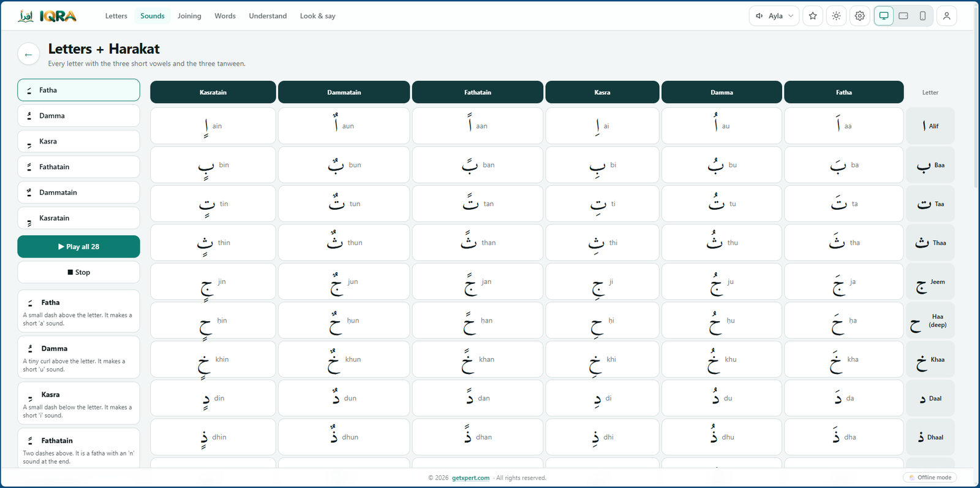This screenshot has height=488, width=980.
Task: Visit the getxpert.com footer link
Action: [x=471, y=478]
